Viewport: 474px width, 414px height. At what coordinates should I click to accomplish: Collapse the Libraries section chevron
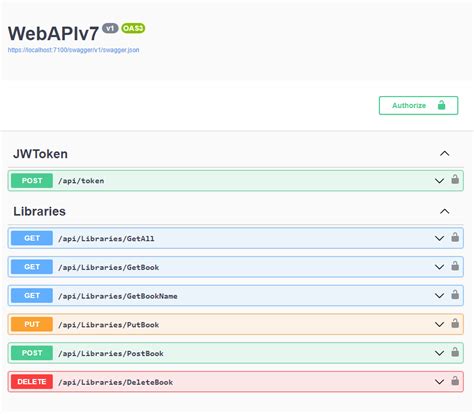pos(444,211)
